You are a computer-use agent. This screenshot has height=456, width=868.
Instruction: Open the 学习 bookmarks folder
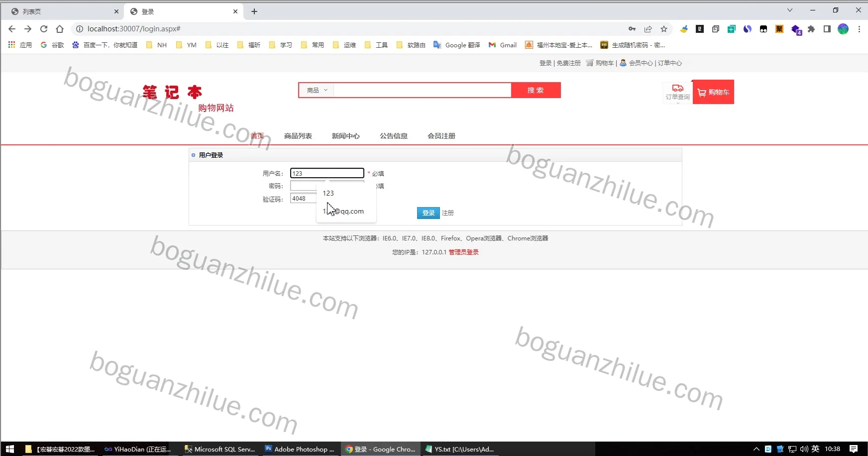pyautogui.click(x=281, y=45)
